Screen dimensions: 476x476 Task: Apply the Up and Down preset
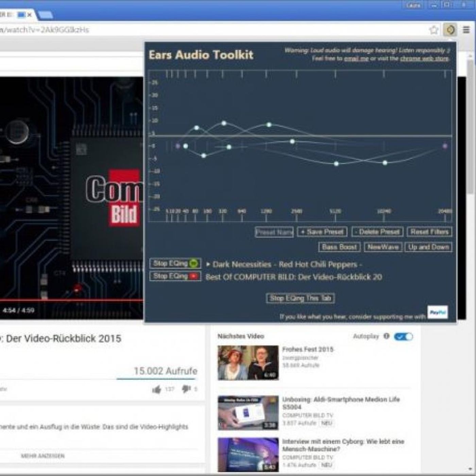[x=428, y=247]
